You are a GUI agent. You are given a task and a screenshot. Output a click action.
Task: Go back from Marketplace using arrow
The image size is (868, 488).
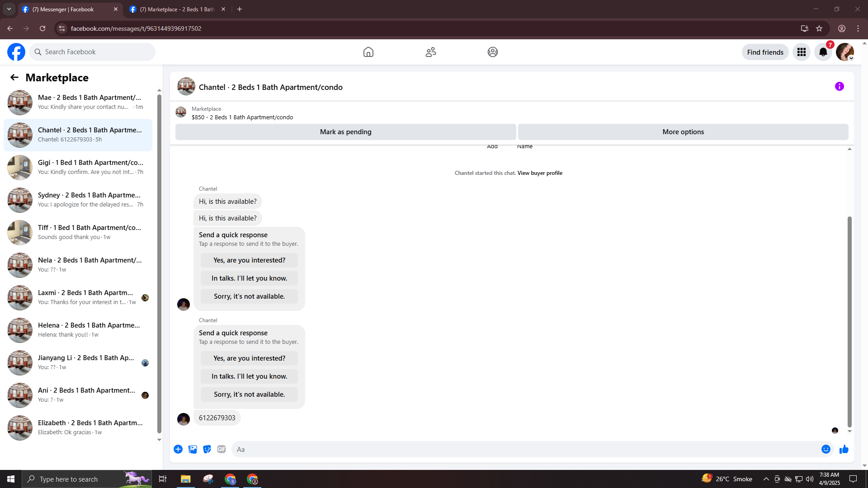14,77
